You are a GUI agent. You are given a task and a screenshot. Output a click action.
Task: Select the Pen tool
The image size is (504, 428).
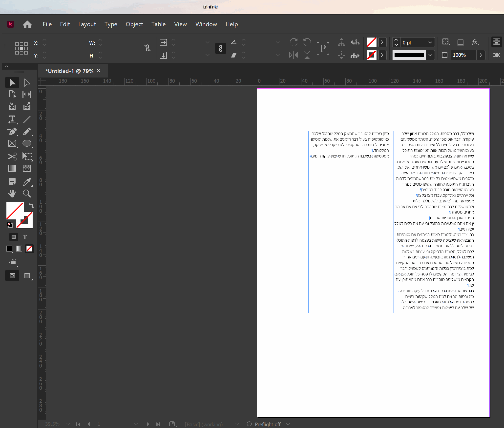click(12, 132)
